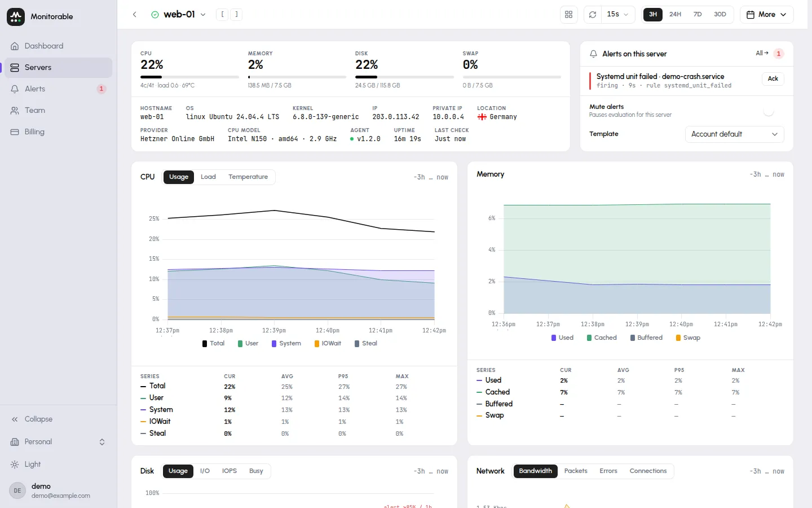
Task: Click the Monitorable logo icon
Action: (16, 17)
